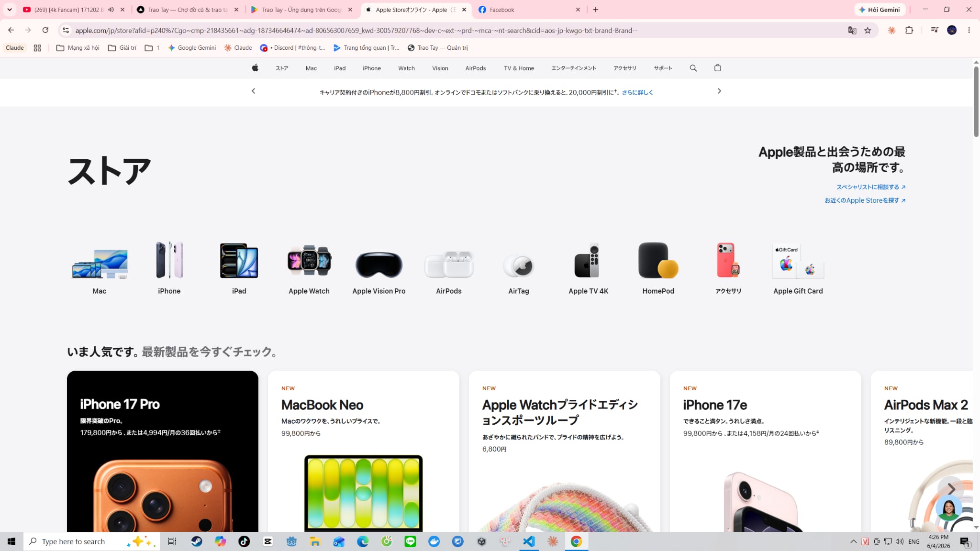
Task: Open the tab search dropdown arrow
Action: pos(9,10)
